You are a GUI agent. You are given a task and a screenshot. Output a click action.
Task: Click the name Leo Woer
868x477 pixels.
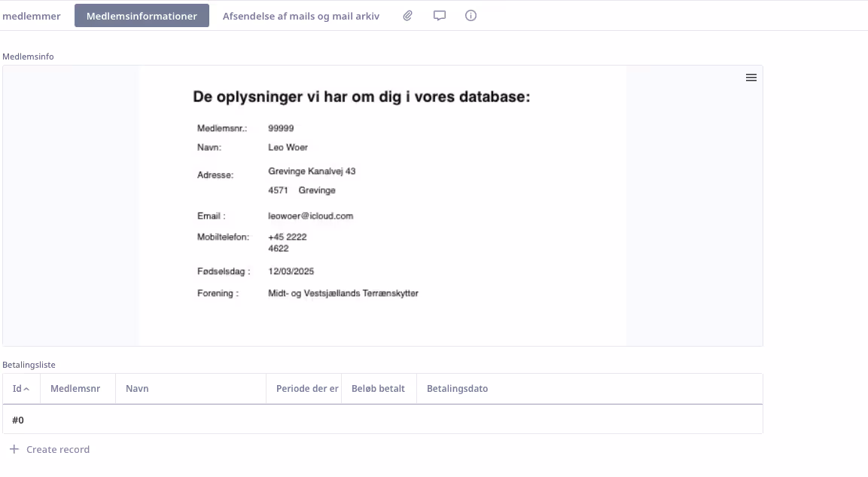288,148
